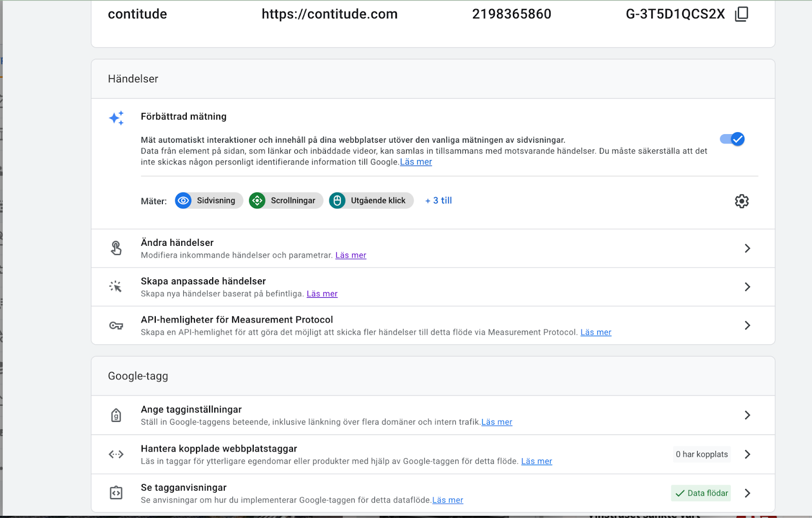Open Läs mer for Ändra händelser

click(351, 255)
